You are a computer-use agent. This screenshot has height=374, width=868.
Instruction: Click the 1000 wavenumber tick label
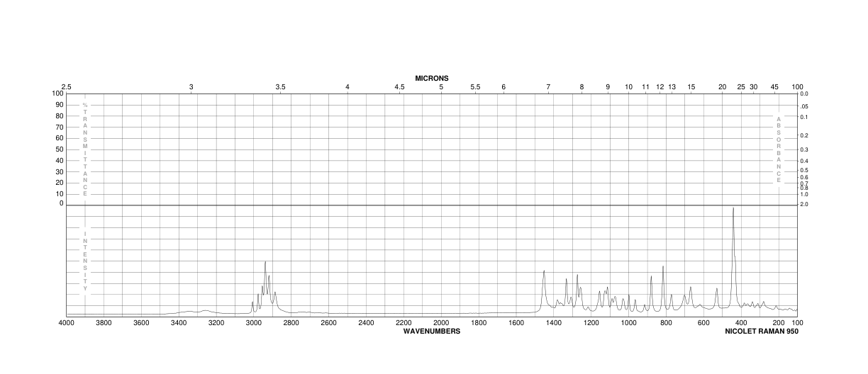tap(628, 323)
